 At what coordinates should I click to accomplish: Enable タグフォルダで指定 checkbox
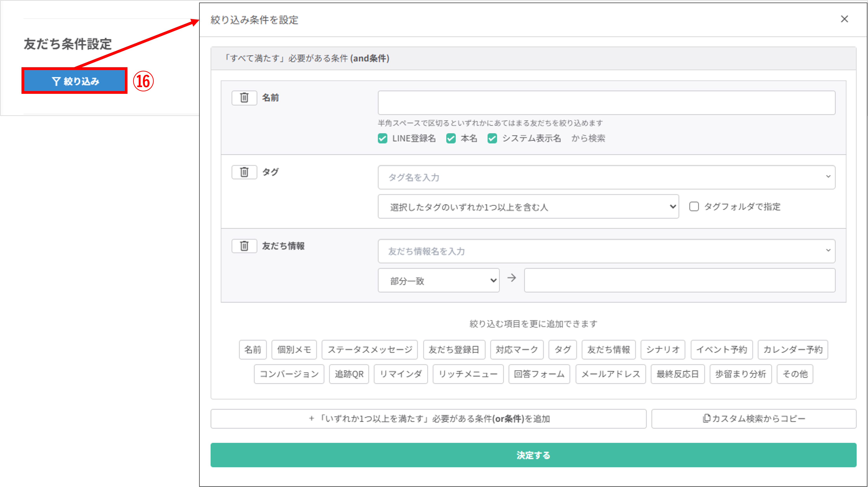[694, 207]
